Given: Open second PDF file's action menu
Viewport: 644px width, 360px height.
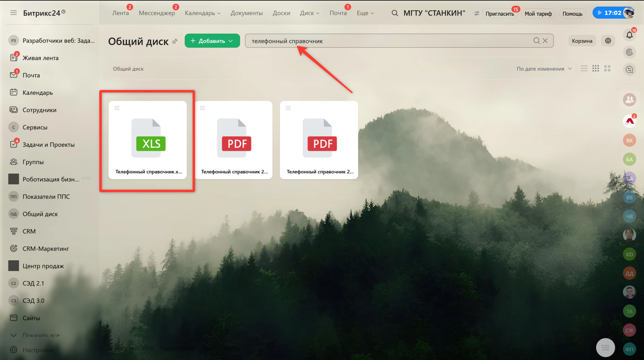Looking at the screenshot, I should point(288,108).
